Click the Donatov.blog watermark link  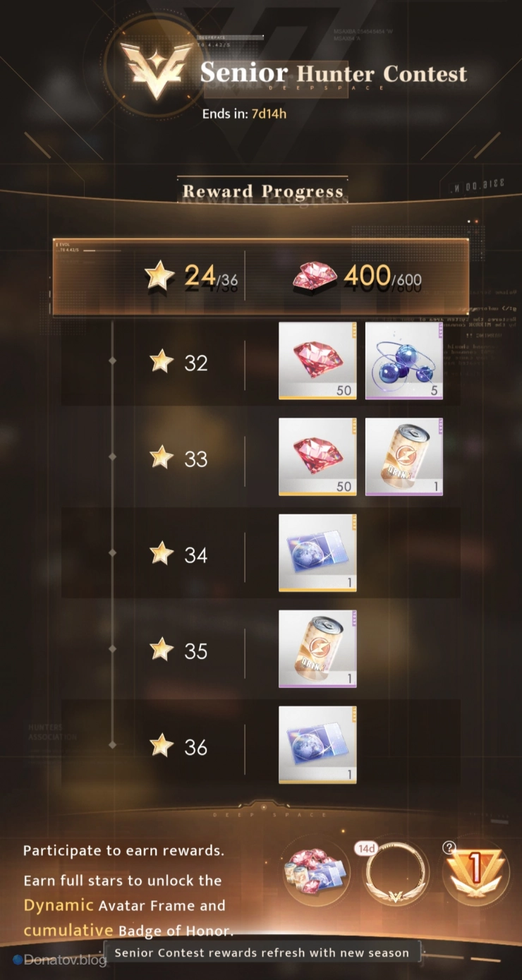(x=60, y=960)
